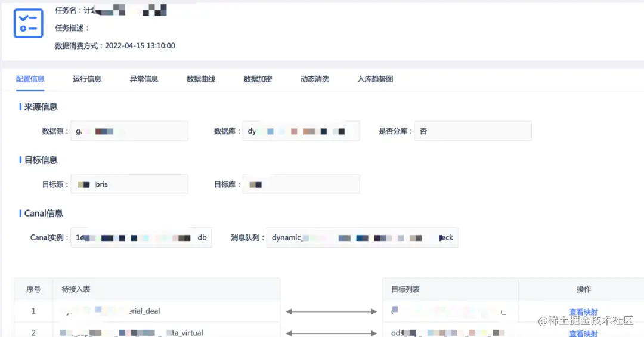
Task: Click the Canal实例 input field
Action: 141,237
